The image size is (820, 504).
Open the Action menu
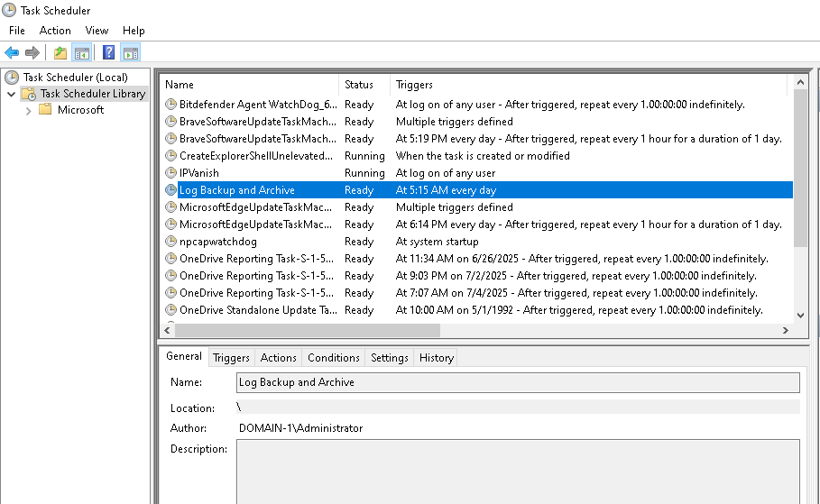coord(55,31)
